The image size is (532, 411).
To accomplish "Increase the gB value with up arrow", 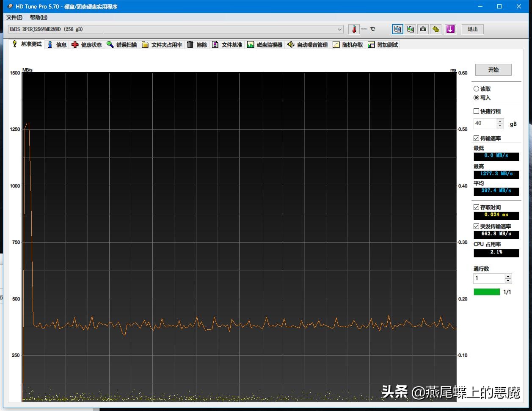I will pos(500,121).
